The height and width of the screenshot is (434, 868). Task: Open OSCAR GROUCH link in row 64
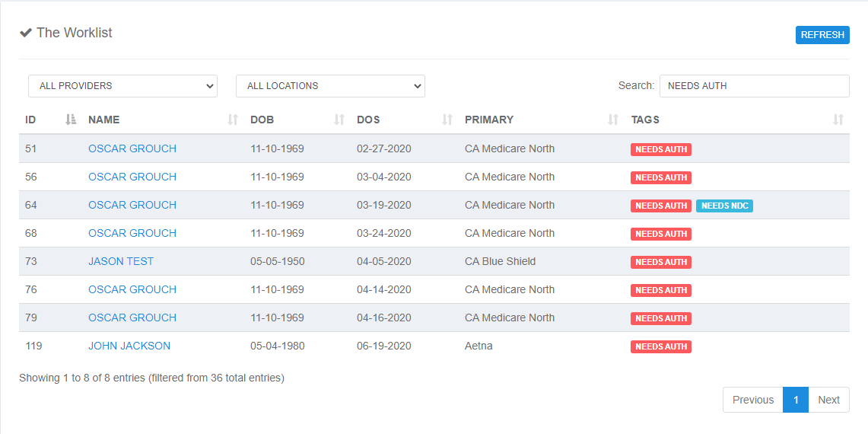pyautogui.click(x=132, y=205)
